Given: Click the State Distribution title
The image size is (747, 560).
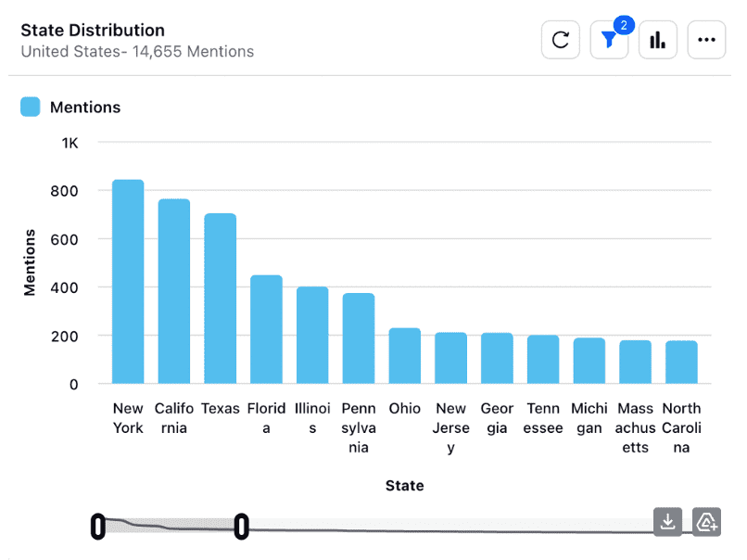Looking at the screenshot, I should (92, 30).
